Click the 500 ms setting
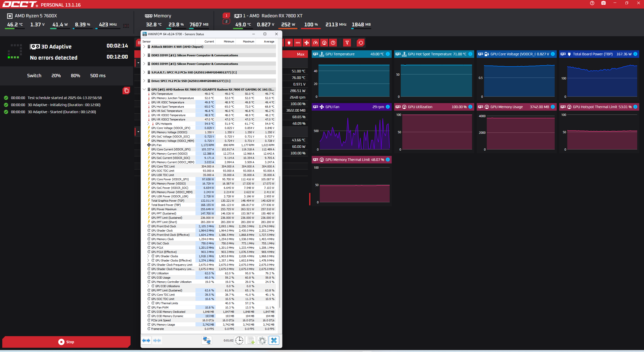 (x=98, y=76)
